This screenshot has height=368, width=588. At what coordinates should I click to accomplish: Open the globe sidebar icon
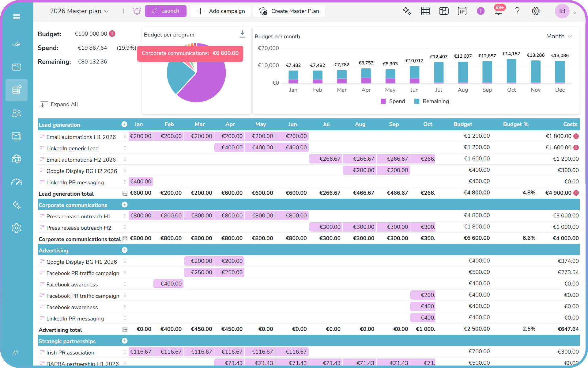[x=17, y=159]
